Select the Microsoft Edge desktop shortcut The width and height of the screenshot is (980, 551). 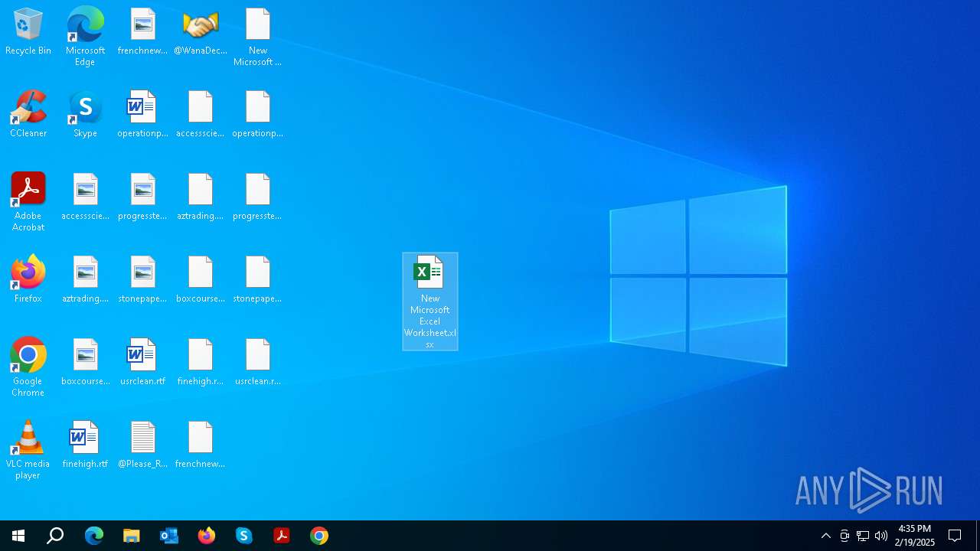[x=85, y=37]
